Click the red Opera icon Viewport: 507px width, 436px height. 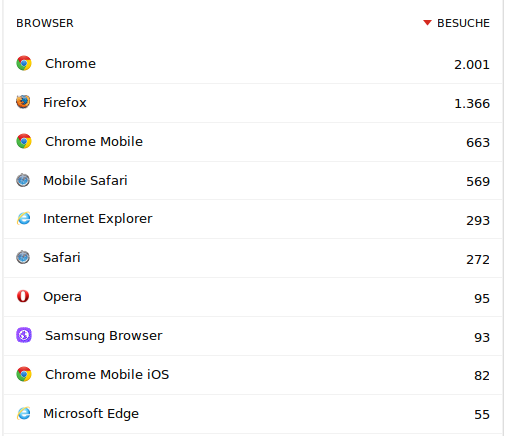click(x=23, y=296)
